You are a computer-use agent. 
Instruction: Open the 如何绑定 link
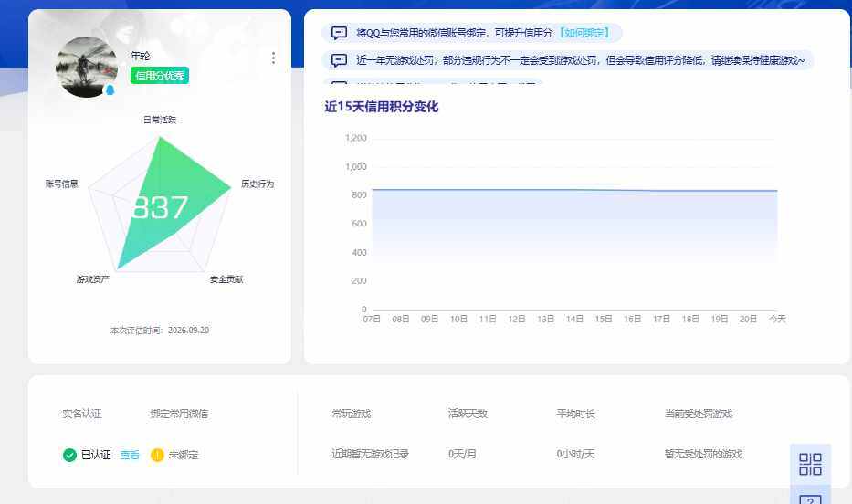[x=584, y=33]
